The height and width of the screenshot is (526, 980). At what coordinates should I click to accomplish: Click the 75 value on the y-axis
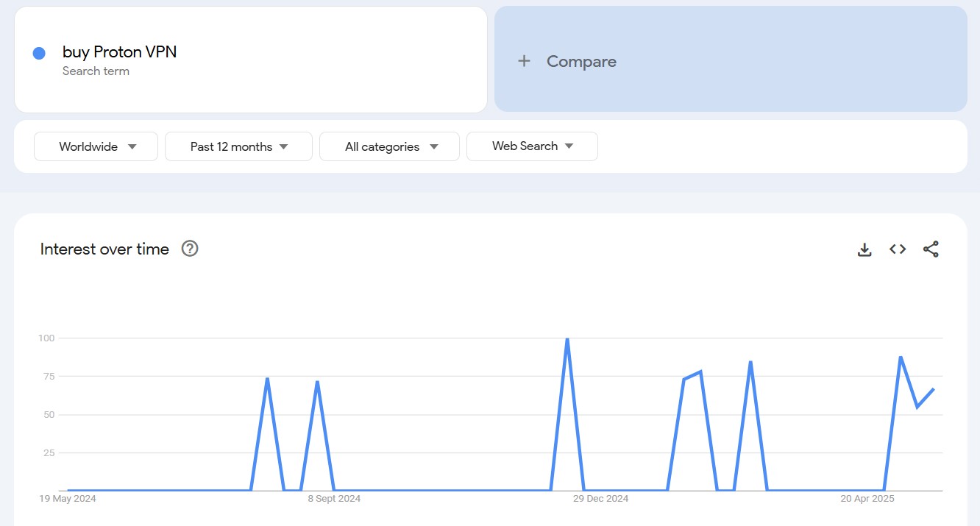(49, 377)
